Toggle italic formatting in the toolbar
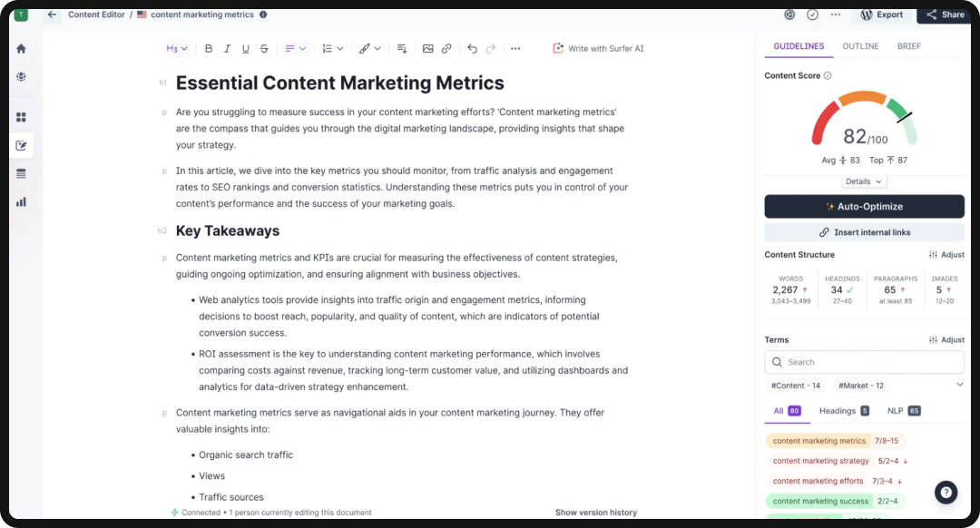The height and width of the screenshot is (528, 980). click(227, 48)
